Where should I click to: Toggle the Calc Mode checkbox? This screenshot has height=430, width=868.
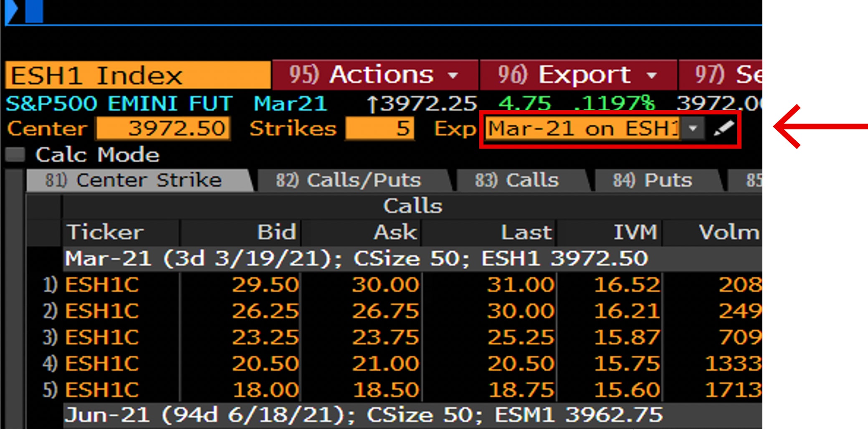pos(15,155)
